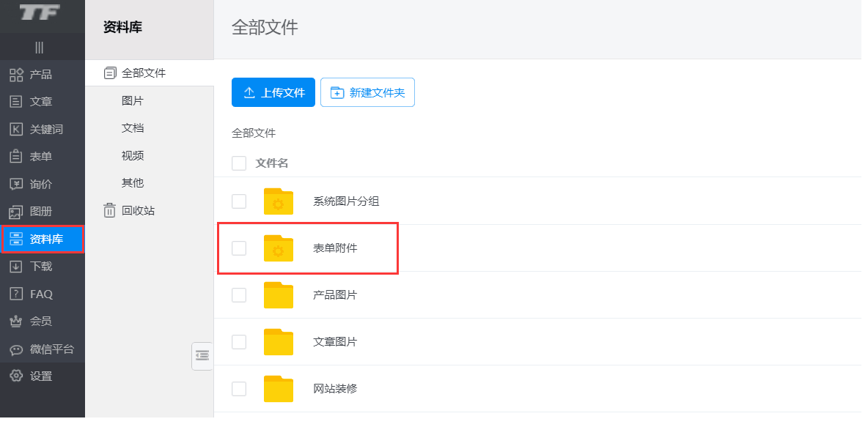Open the 关键词 keywords sidebar icon
The image size is (868, 427).
click(x=16, y=129)
